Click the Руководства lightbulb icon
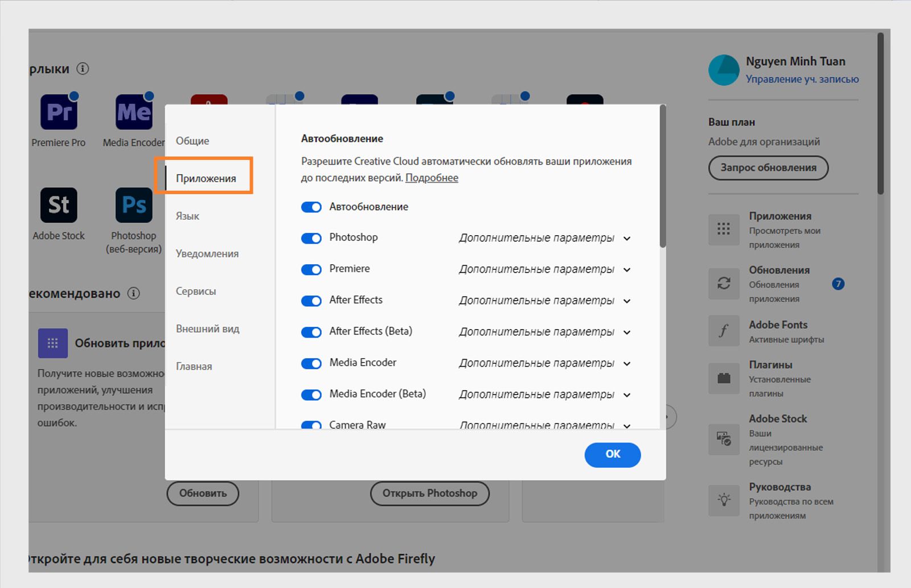 pos(724,501)
